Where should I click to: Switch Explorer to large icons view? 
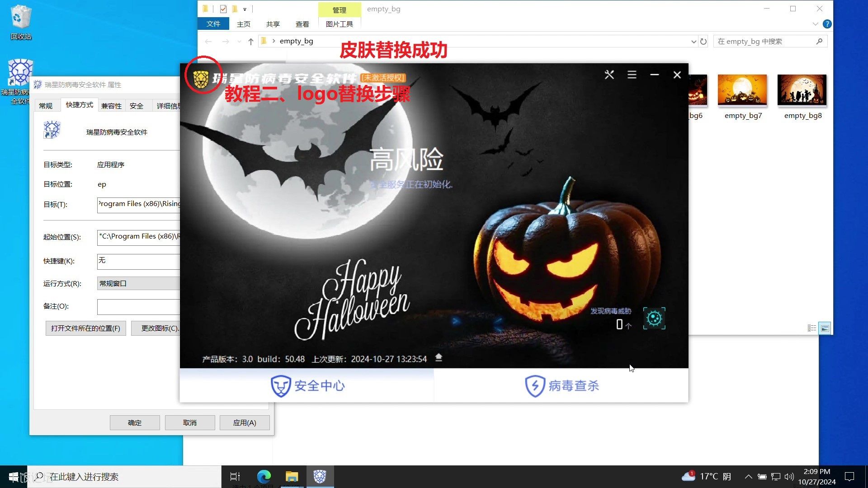pos(825,328)
